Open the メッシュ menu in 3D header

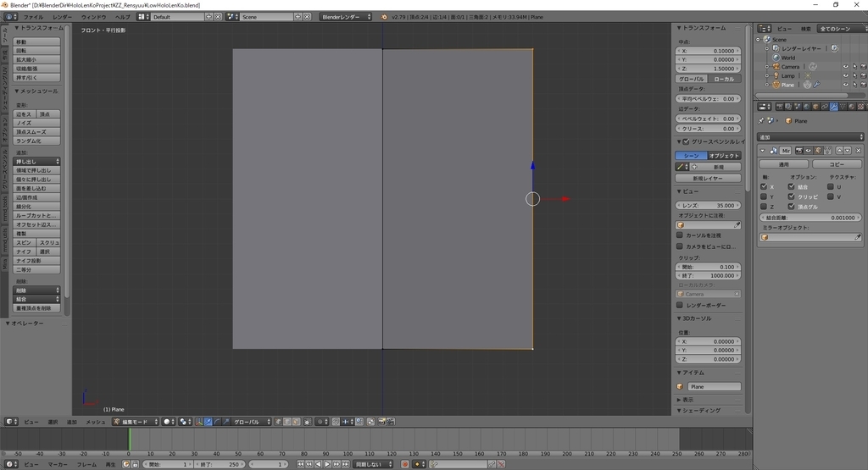point(95,422)
